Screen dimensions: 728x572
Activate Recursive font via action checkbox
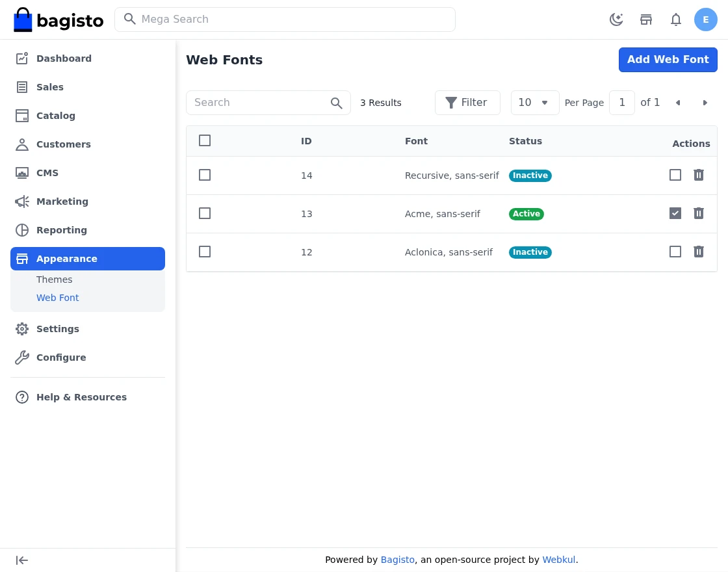[675, 175]
